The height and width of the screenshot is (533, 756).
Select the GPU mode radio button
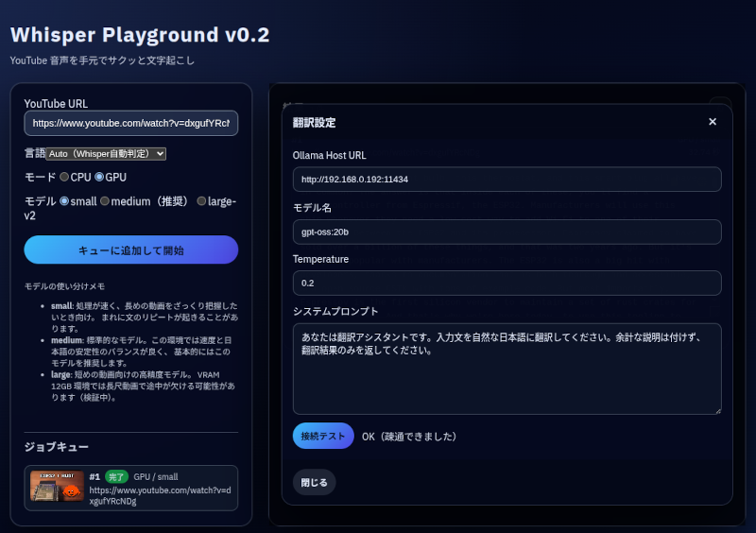click(99, 177)
